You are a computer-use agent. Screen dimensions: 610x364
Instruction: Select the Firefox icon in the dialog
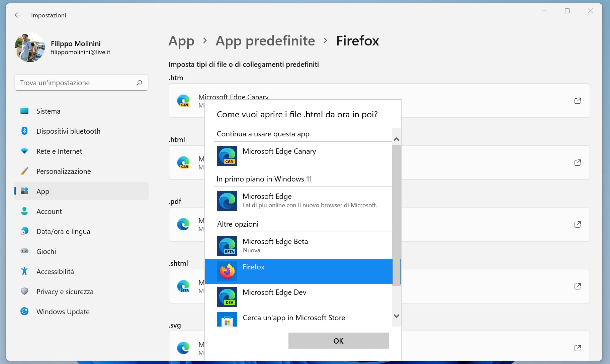pyautogui.click(x=227, y=271)
